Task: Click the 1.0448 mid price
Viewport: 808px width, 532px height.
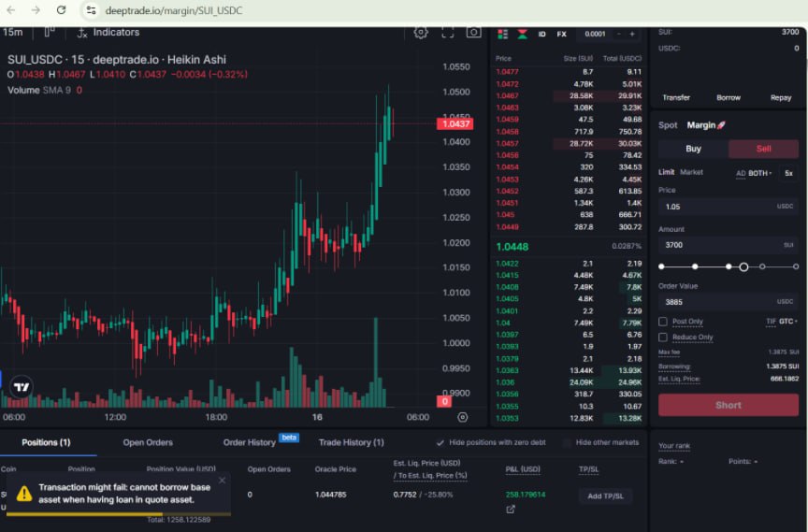Action: pos(512,247)
